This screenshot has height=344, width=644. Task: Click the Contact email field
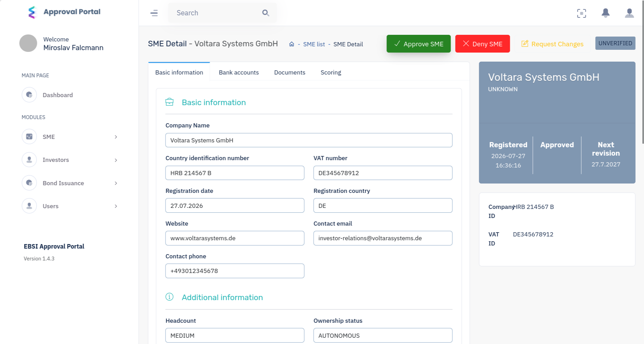(x=383, y=238)
